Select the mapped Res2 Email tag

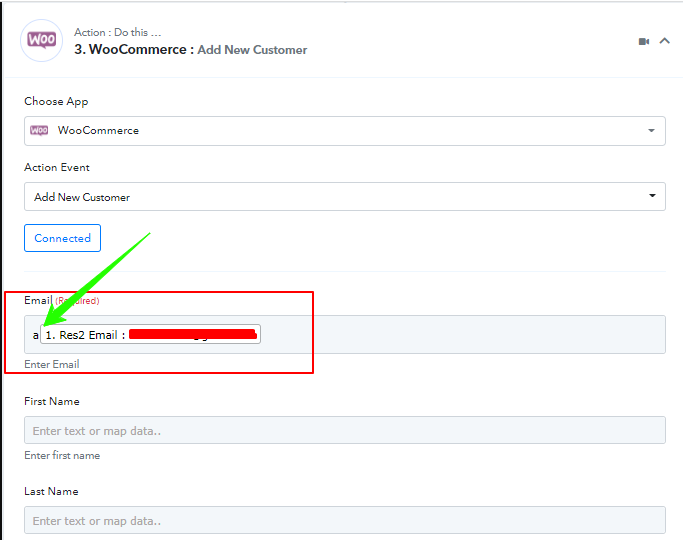150,334
